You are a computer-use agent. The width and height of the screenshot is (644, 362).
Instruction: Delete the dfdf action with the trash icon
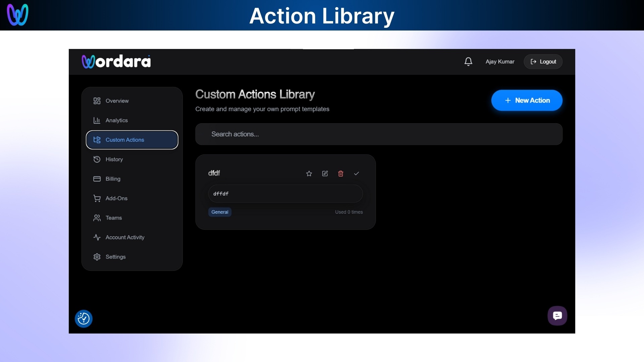(340, 173)
